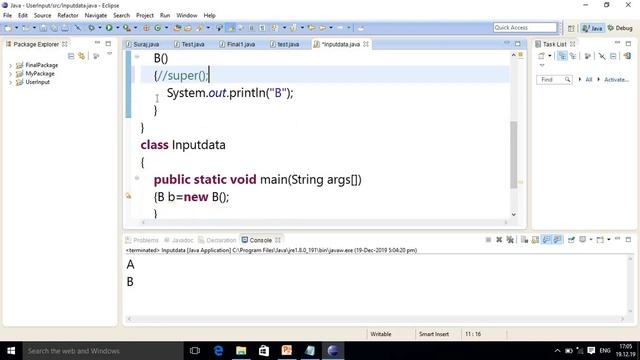Expand the MyPackage project
Screen dimensions: 640x360
(10, 74)
